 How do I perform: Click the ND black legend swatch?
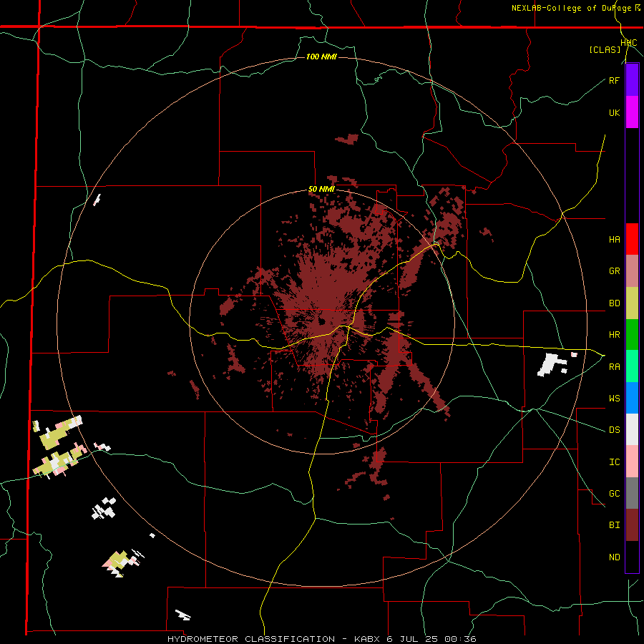tap(632, 557)
